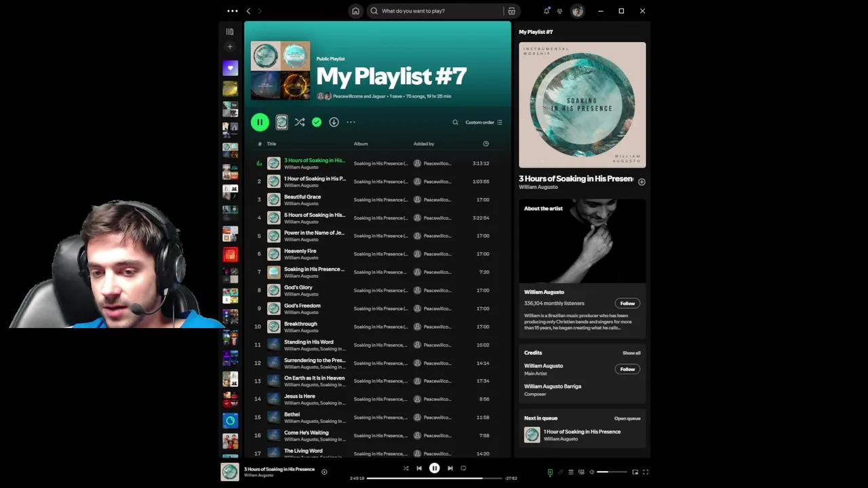This screenshot has width=868, height=488.
Task: Toggle shuffle in the bottom player bar
Action: (x=406, y=468)
